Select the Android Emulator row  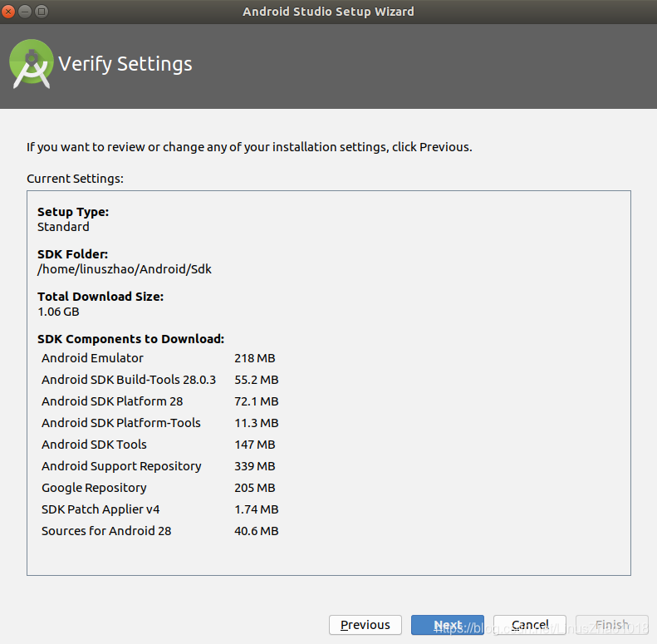tap(159, 358)
